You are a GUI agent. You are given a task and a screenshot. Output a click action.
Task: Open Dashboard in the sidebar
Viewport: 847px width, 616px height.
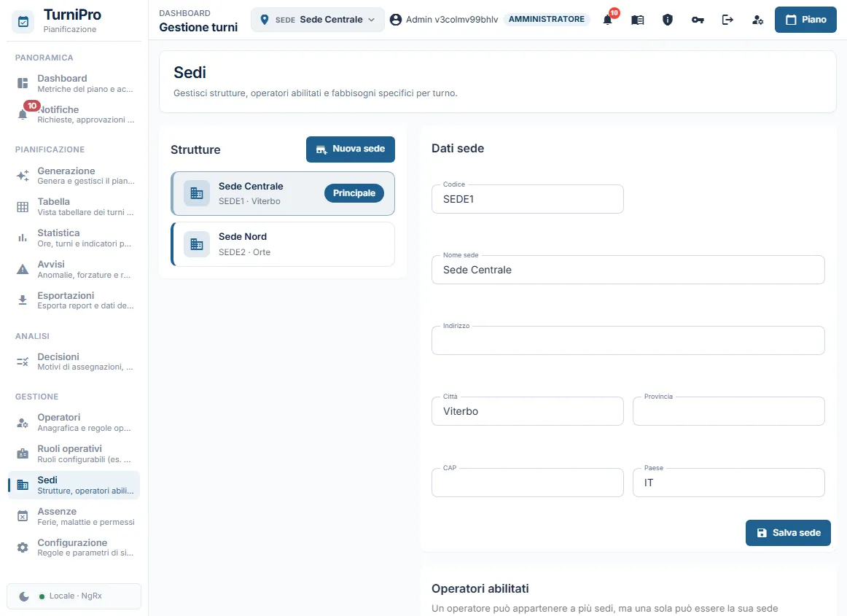(74, 83)
